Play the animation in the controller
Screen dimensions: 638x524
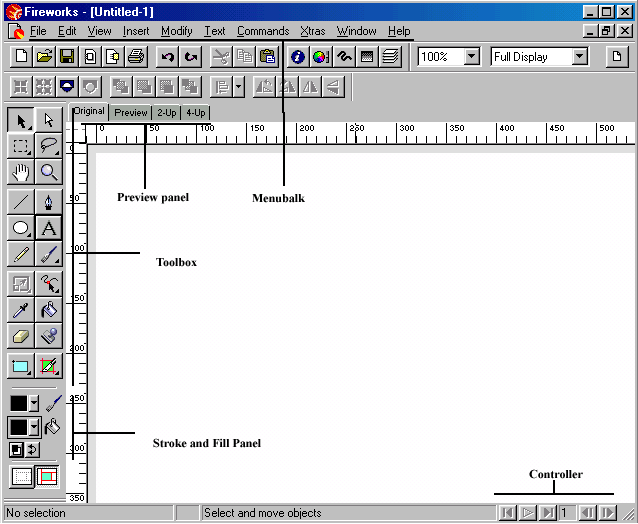[528, 513]
